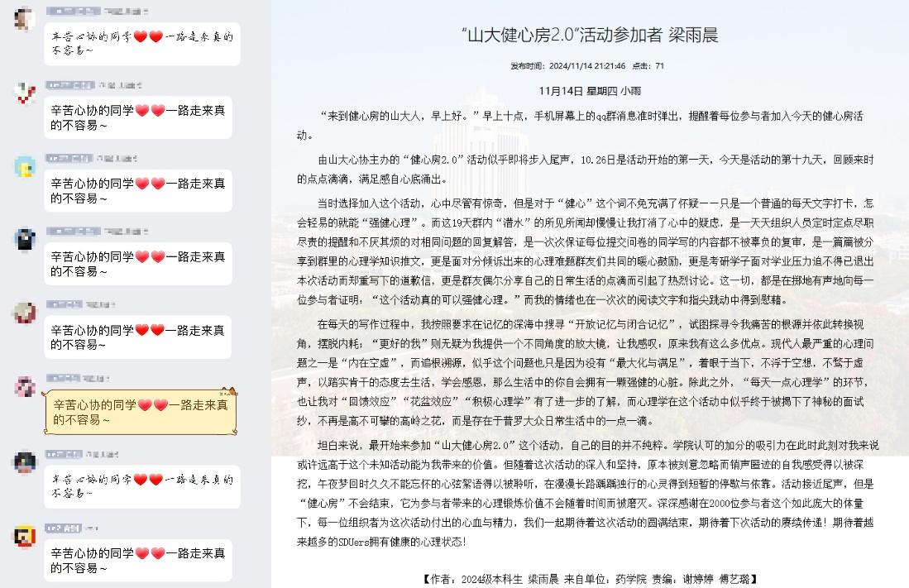Click the topmost avatar in the chat list

point(25,20)
